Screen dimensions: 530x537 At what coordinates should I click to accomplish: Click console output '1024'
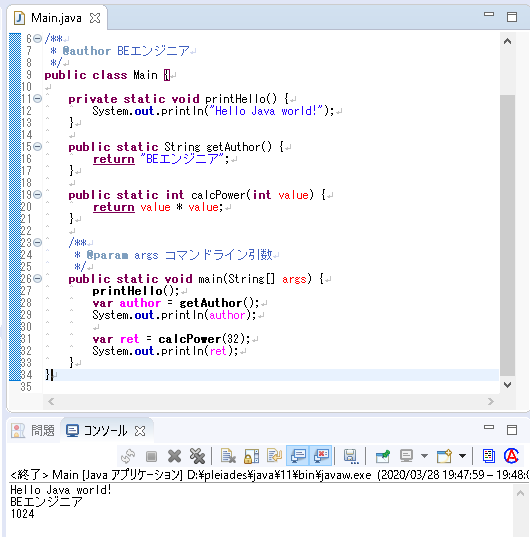[22, 514]
